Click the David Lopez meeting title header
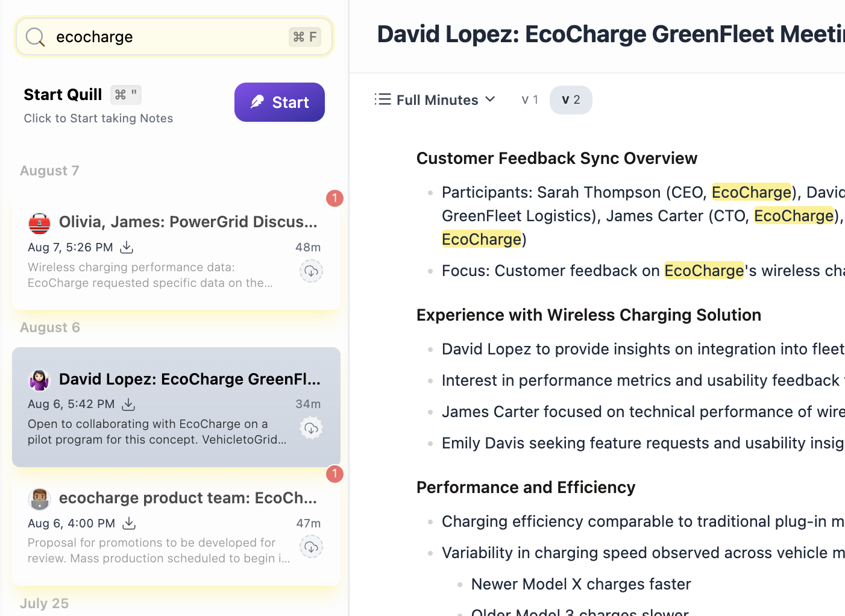The image size is (845, 616). pyautogui.click(x=610, y=34)
